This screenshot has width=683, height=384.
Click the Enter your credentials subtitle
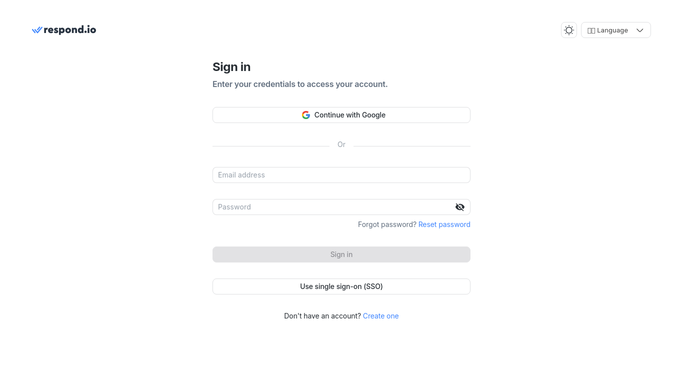click(x=300, y=84)
